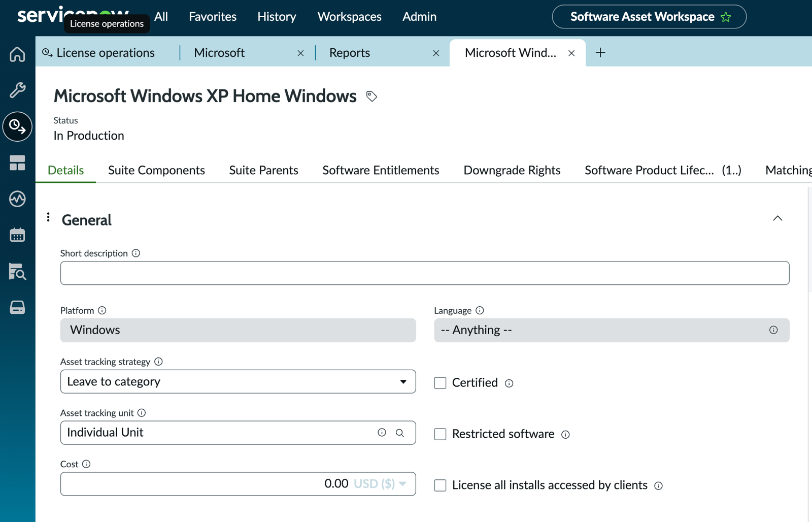This screenshot has height=522, width=812.
Task: Select the Details tab
Action: (65, 170)
